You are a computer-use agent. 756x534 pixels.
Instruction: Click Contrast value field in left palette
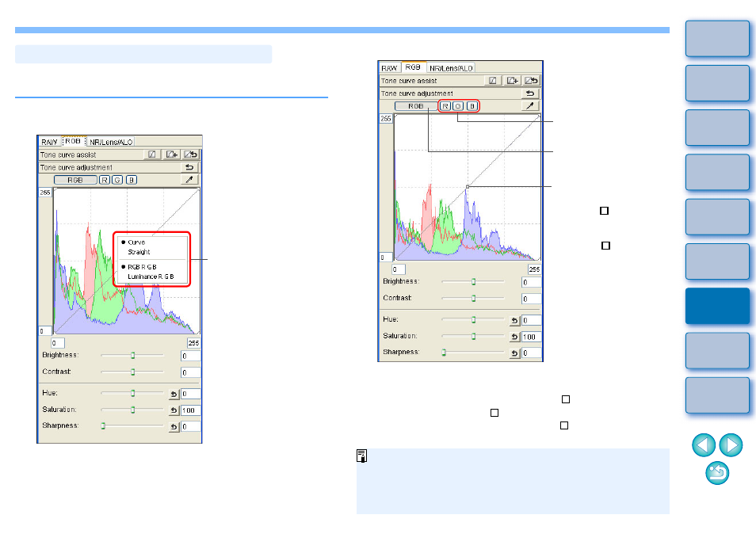point(190,372)
